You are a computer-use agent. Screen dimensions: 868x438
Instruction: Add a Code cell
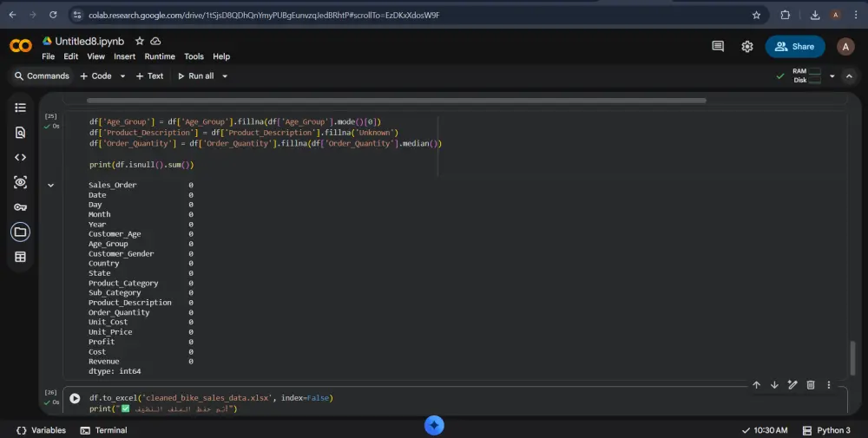click(96, 76)
